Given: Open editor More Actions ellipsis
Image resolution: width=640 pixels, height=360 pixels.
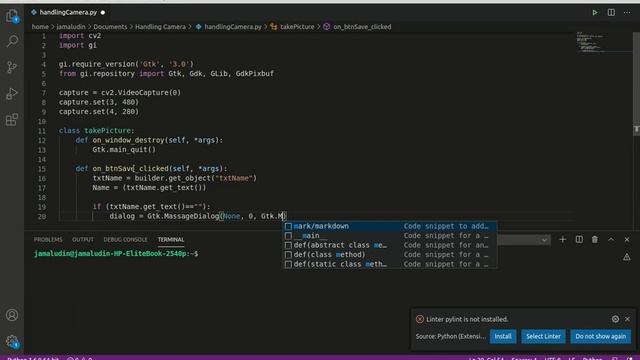Looking at the screenshot, I should [627, 13].
